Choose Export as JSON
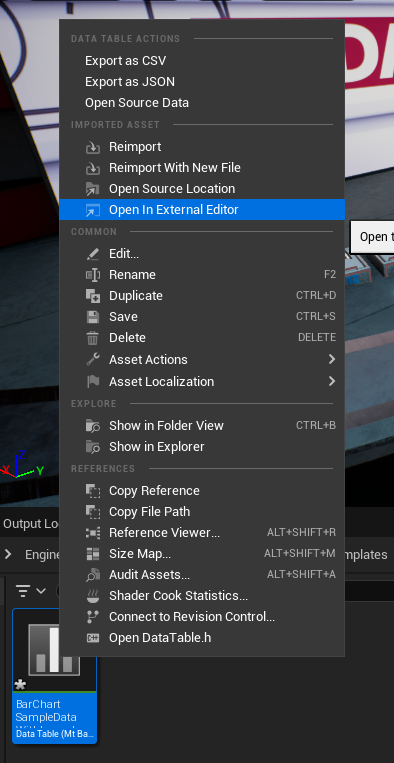 [202, 82]
